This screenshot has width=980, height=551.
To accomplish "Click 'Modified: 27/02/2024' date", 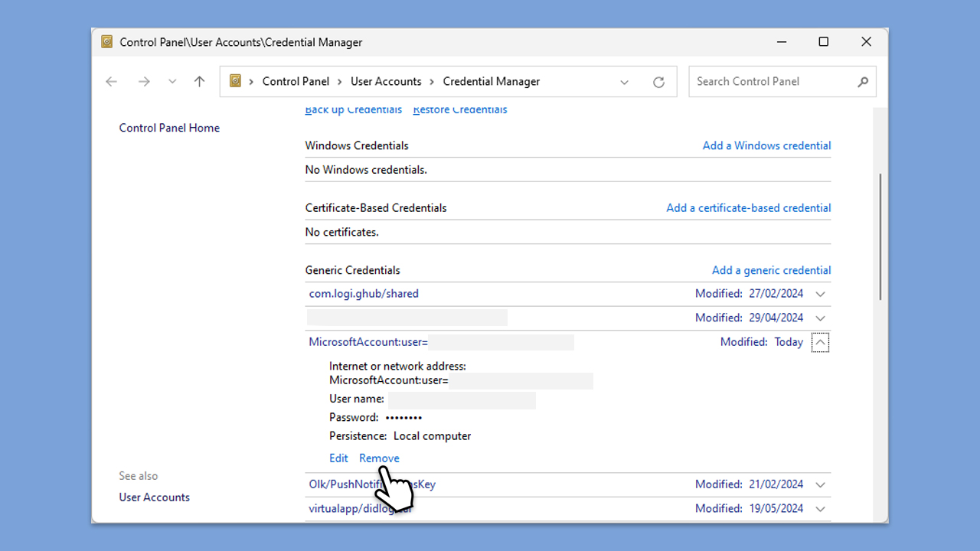I will click(750, 294).
